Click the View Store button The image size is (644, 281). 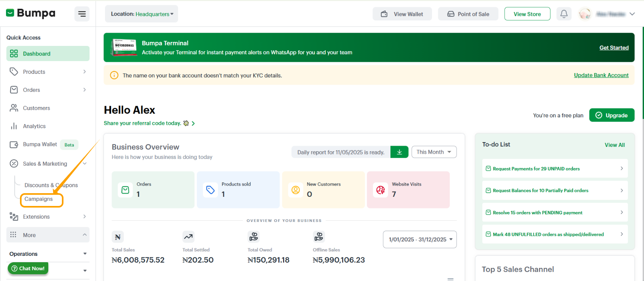click(x=527, y=14)
